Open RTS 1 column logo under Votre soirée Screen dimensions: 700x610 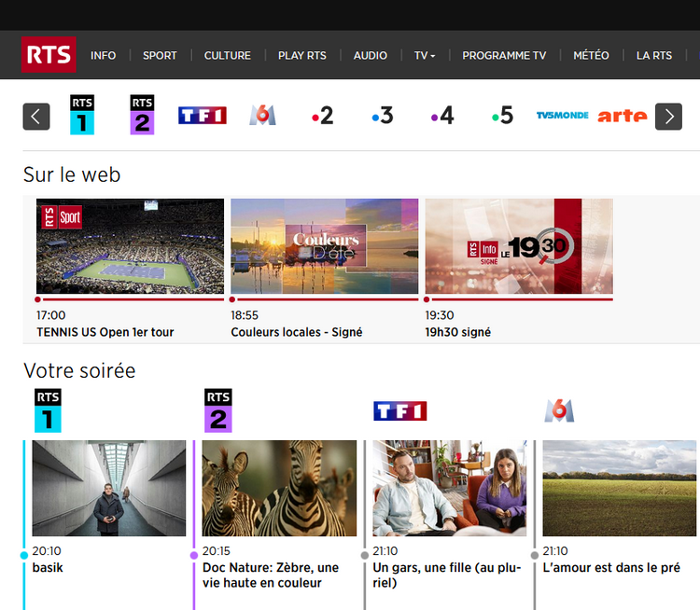(x=48, y=410)
